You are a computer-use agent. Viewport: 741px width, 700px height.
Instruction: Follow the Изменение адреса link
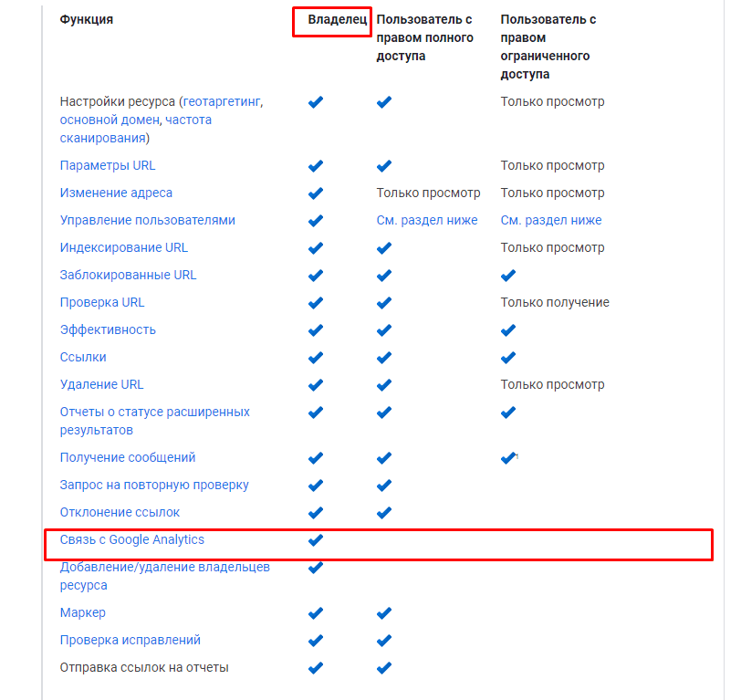[116, 193]
